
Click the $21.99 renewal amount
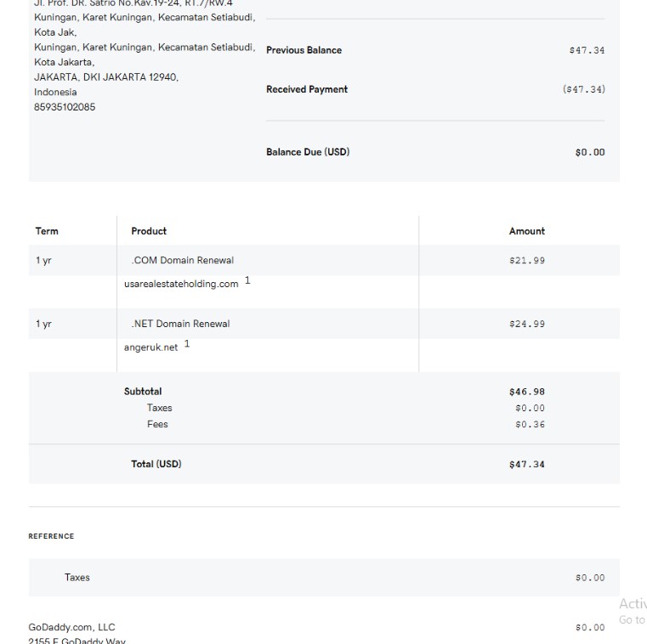[527, 261]
